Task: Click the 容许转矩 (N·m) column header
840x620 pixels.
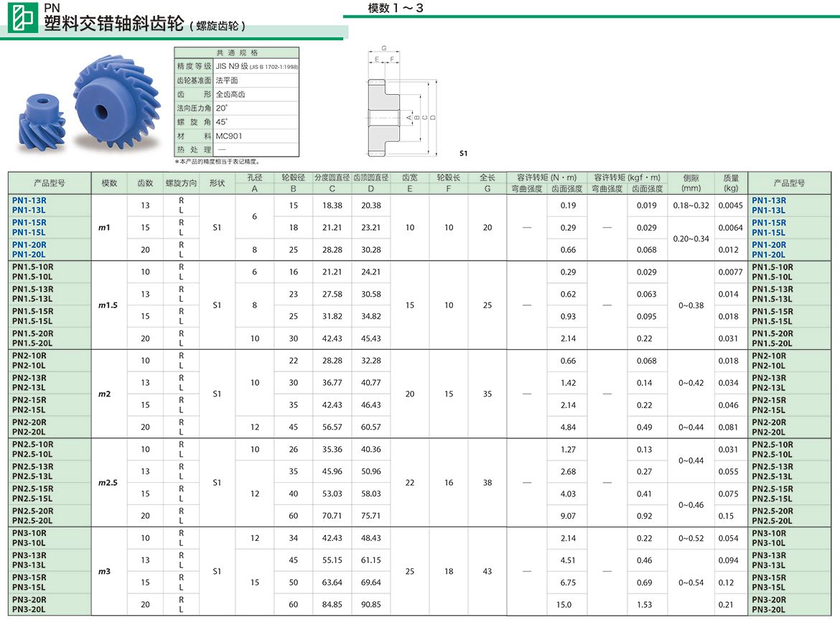Action: [x=546, y=177]
